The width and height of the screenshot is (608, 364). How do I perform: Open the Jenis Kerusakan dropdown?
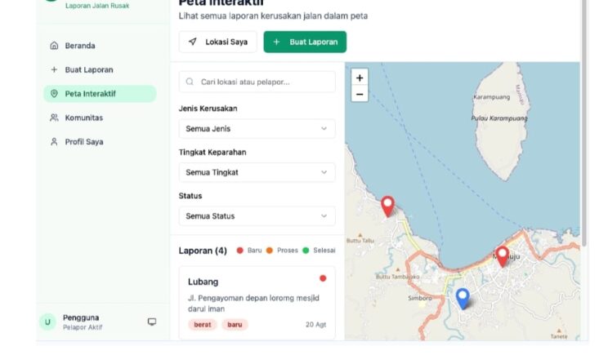tap(257, 129)
